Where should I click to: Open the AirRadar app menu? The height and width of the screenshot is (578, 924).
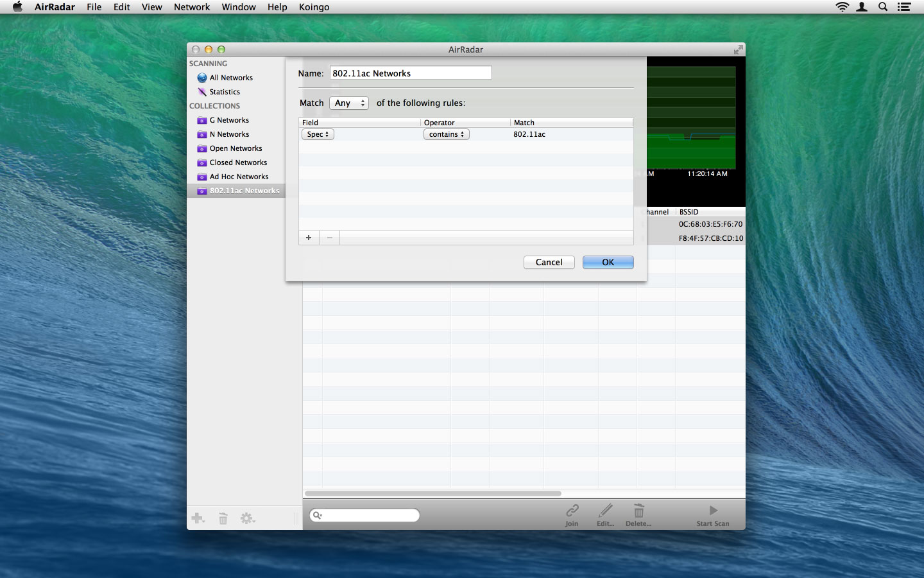coord(55,7)
